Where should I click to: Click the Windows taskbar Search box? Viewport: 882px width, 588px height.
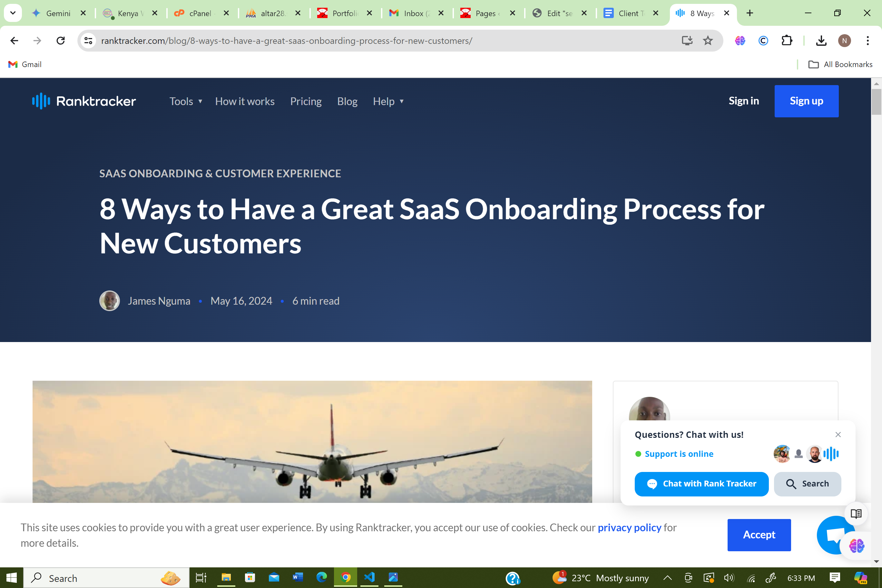106,578
